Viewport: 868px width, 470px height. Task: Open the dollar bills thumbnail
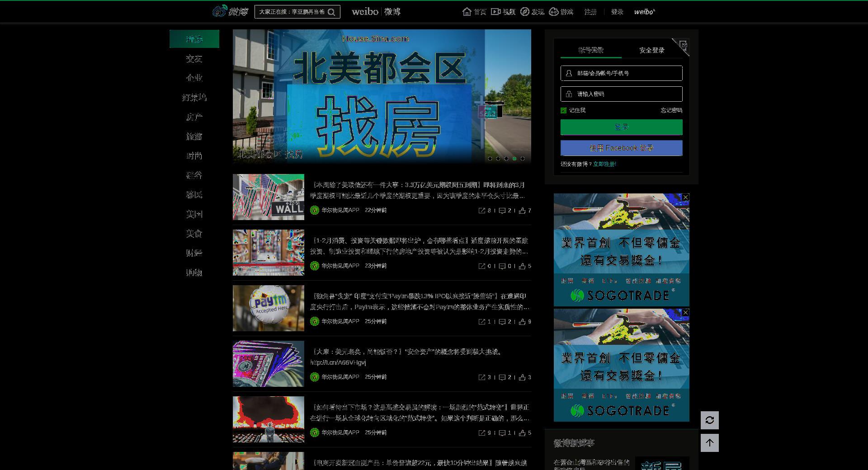pos(269,364)
